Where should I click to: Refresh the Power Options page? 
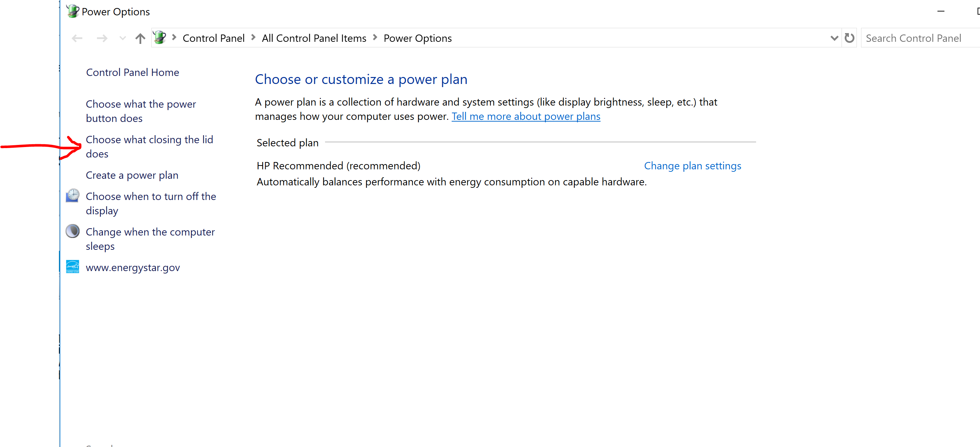850,38
